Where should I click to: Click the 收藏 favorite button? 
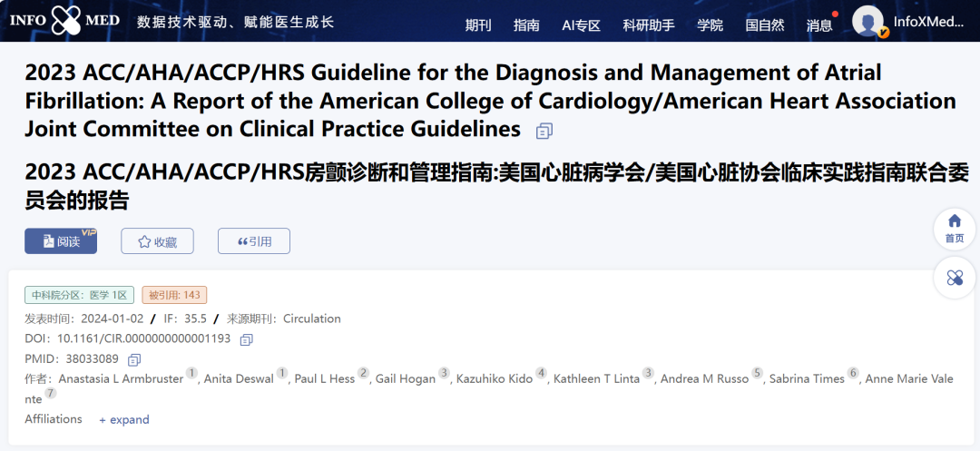click(x=157, y=241)
